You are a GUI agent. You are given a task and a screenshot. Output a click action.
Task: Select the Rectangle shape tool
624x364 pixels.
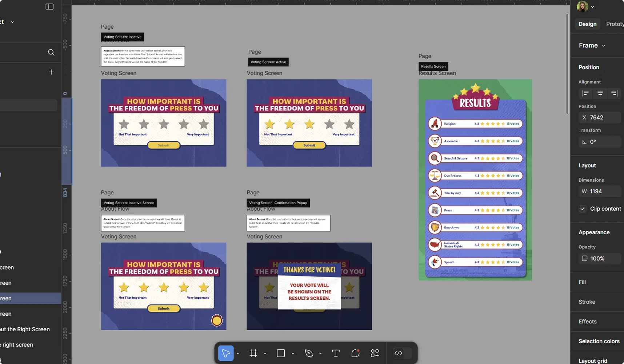(281, 353)
